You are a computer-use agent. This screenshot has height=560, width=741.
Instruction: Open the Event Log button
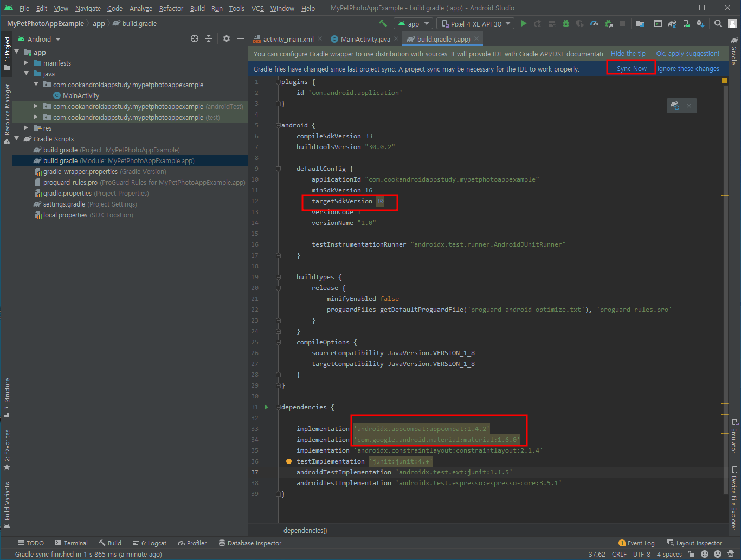[x=636, y=543]
